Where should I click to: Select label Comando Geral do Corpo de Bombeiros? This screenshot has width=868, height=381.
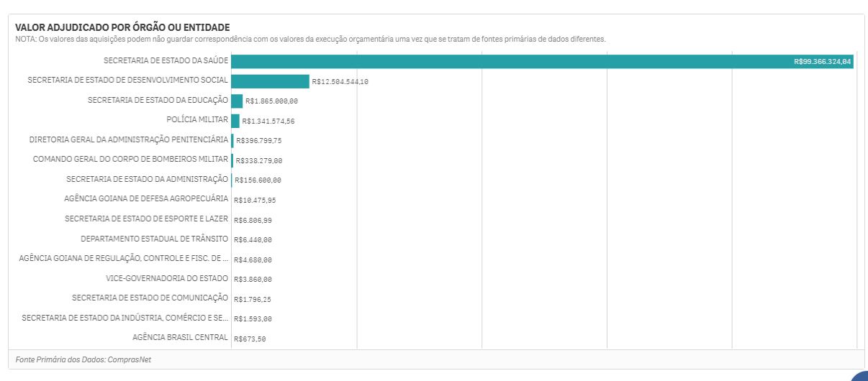[x=130, y=159]
